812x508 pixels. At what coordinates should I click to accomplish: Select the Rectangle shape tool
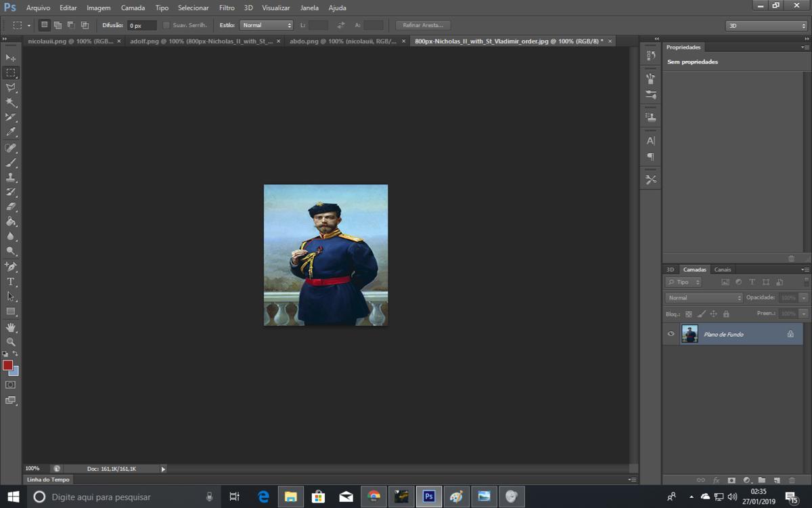(x=11, y=312)
